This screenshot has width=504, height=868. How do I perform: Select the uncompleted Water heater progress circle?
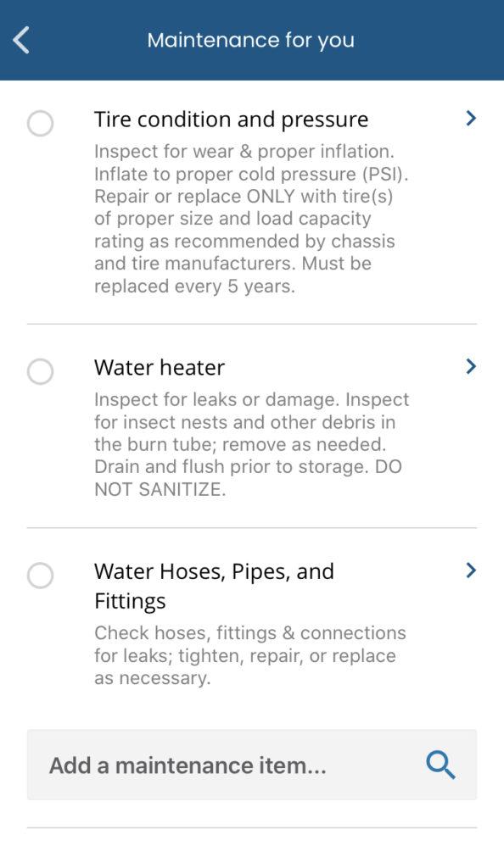39,371
